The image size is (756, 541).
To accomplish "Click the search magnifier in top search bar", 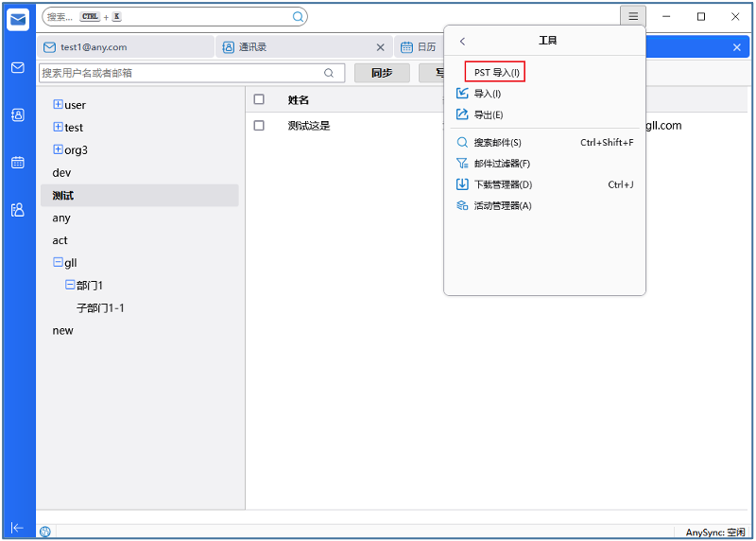I will [298, 17].
